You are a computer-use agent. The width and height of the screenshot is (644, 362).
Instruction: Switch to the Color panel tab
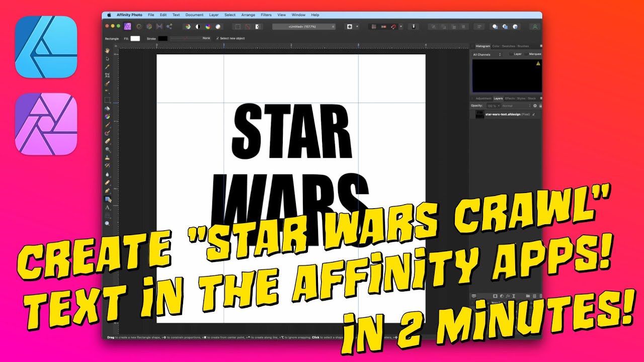[496, 46]
